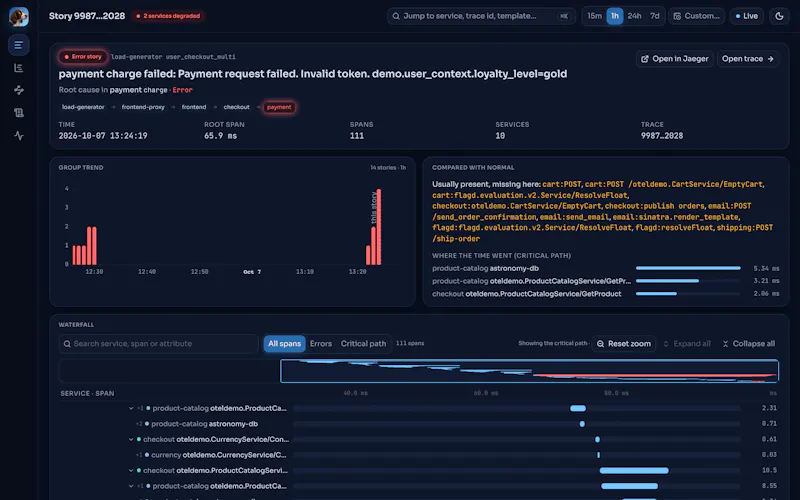Select the 15m time range

point(594,16)
